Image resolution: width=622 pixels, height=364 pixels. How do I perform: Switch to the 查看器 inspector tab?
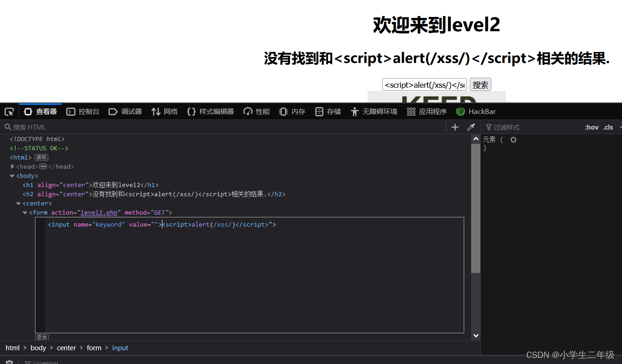click(40, 112)
